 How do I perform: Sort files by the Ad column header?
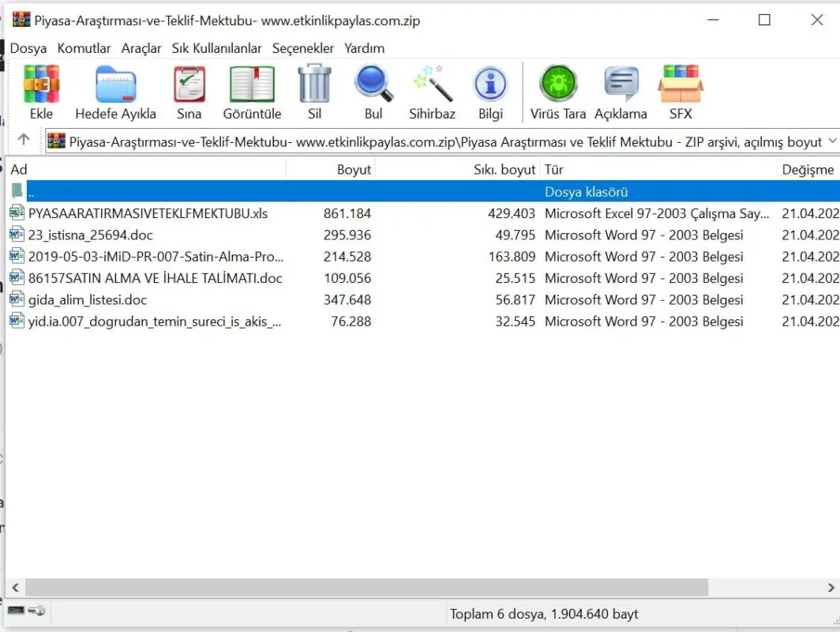tap(146, 169)
